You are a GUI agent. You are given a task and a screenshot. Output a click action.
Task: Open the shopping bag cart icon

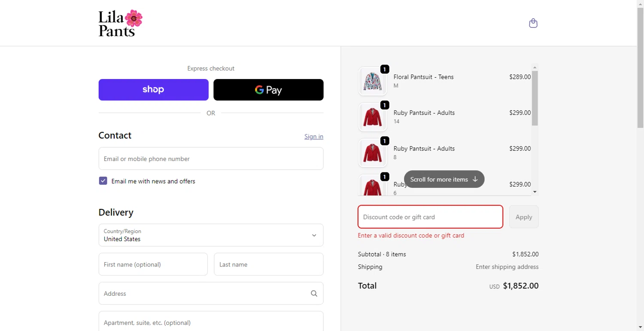(x=533, y=23)
